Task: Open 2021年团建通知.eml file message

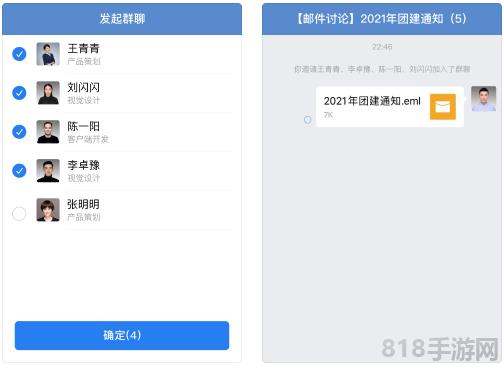Action: point(390,107)
